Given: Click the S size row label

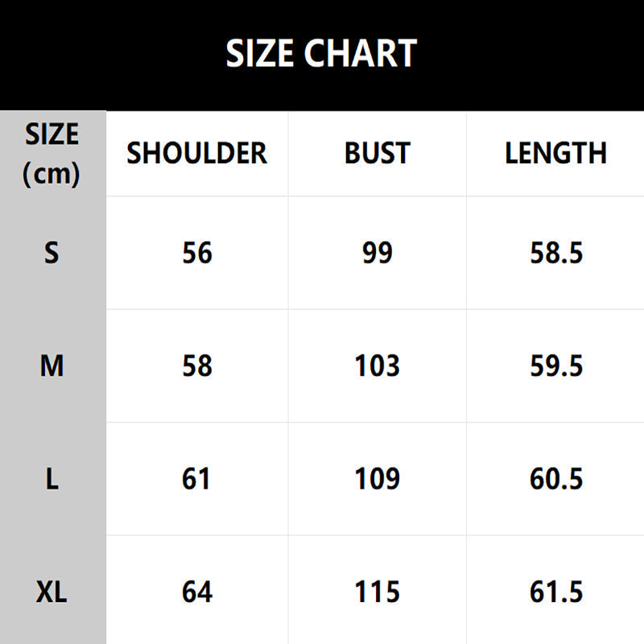Looking at the screenshot, I should pos(52,254).
